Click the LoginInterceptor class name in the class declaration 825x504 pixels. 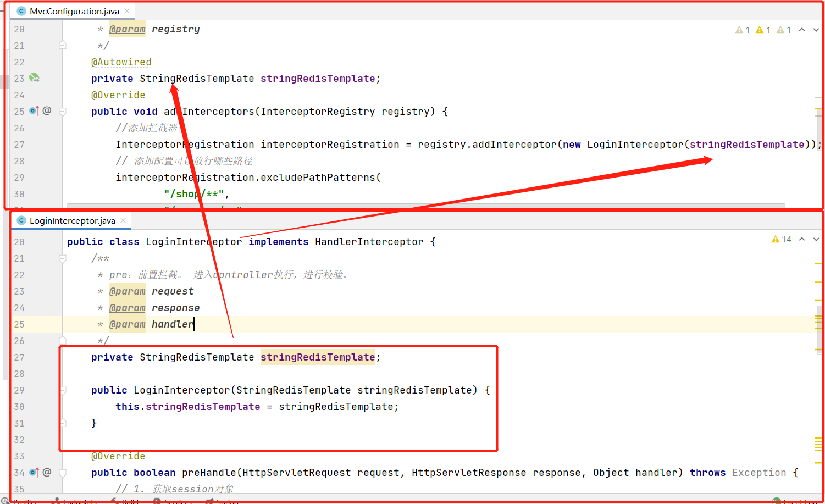click(194, 242)
